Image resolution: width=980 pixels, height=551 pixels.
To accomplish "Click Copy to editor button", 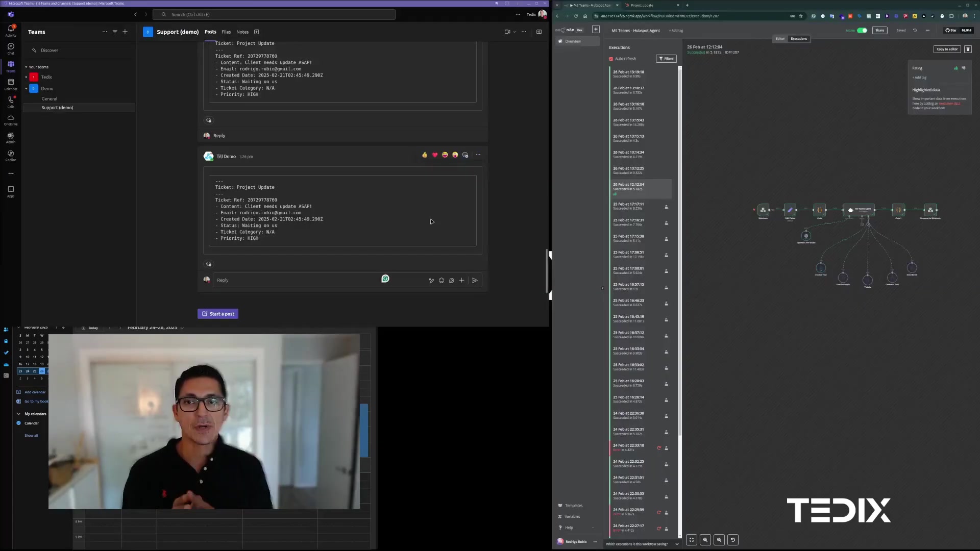I will pos(947,49).
